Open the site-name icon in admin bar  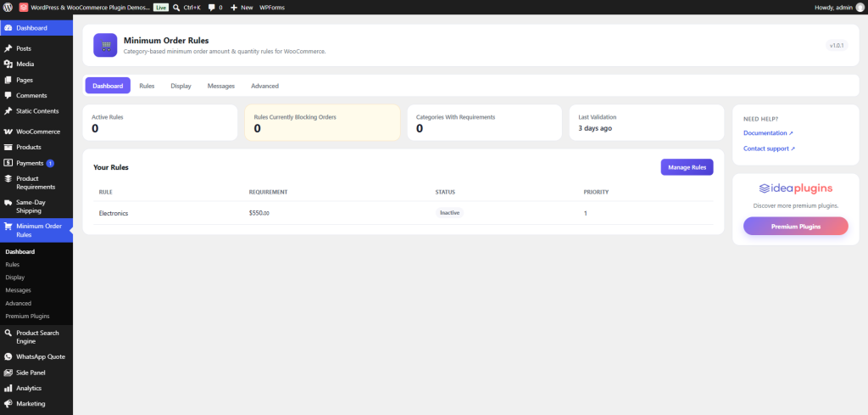pyautogui.click(x=23, y=7)
